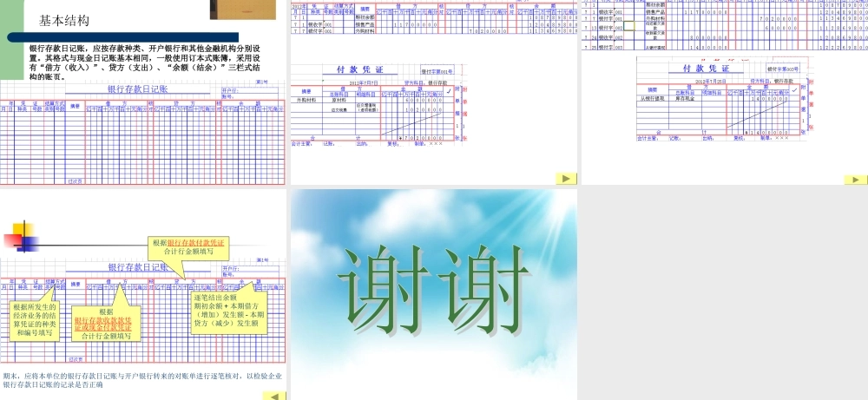Click back arrow on the callout slide
868x400 pixels.
point(274,396)
